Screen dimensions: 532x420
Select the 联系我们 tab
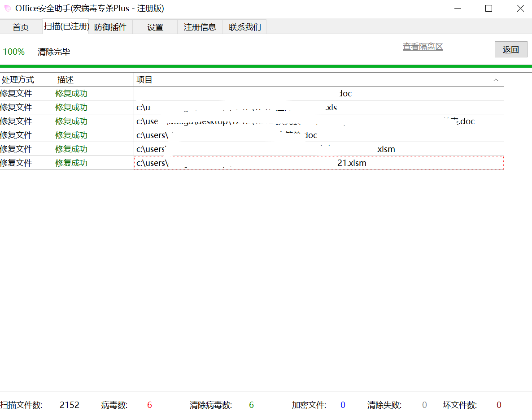click(x=244, y=27)
